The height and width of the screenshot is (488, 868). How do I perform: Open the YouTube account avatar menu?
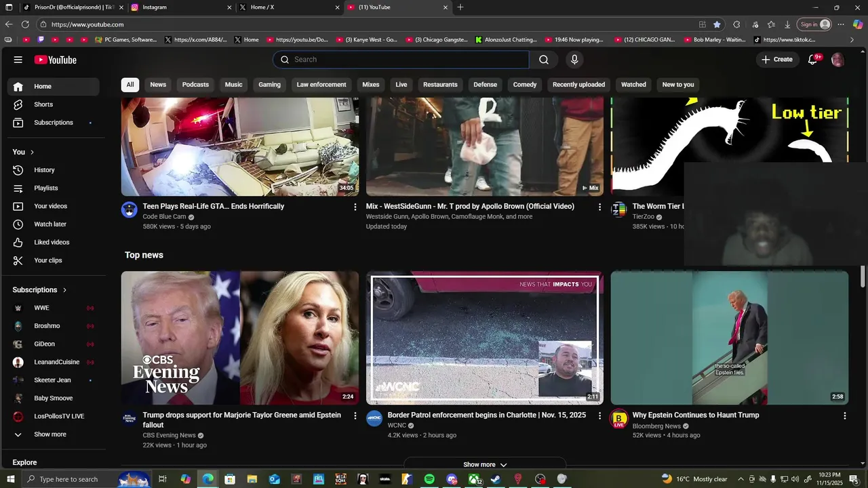coord(837,60)
